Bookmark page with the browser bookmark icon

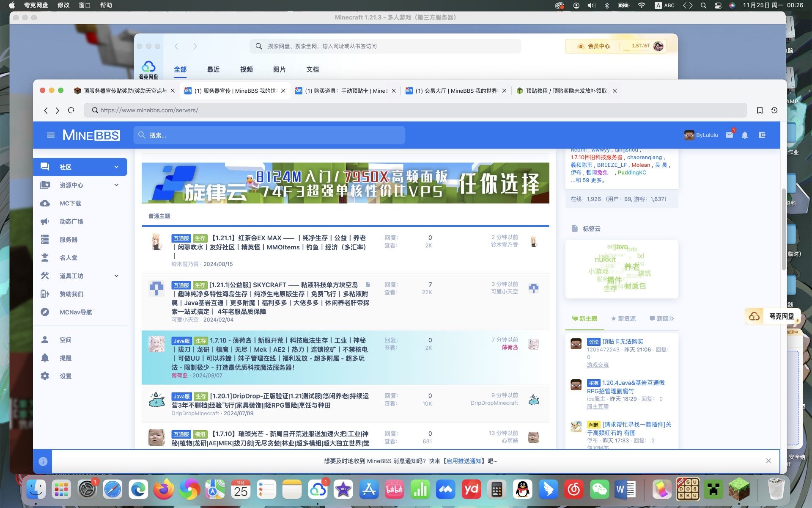pyautogui.click(x=760, y=110)
